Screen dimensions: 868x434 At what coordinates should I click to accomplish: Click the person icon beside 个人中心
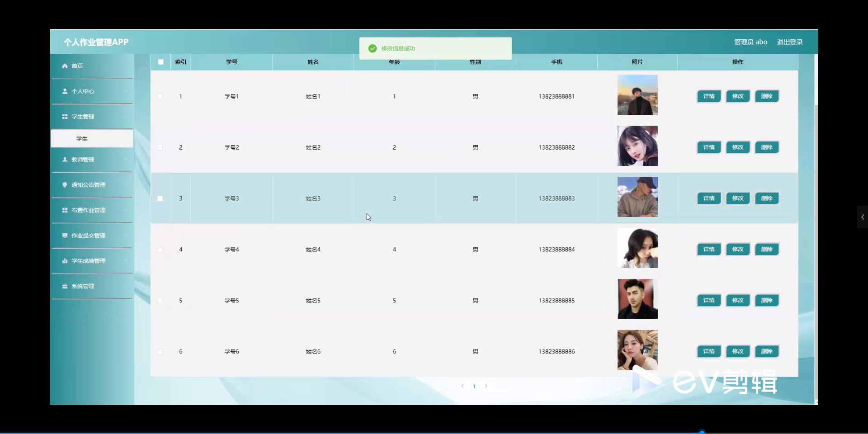click(x=65, y=91)
